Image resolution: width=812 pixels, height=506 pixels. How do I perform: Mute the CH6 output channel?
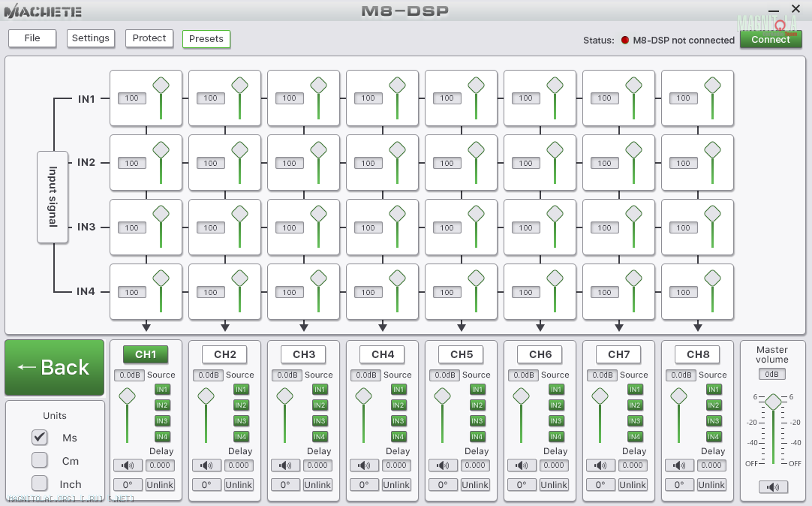coord(521,465)
